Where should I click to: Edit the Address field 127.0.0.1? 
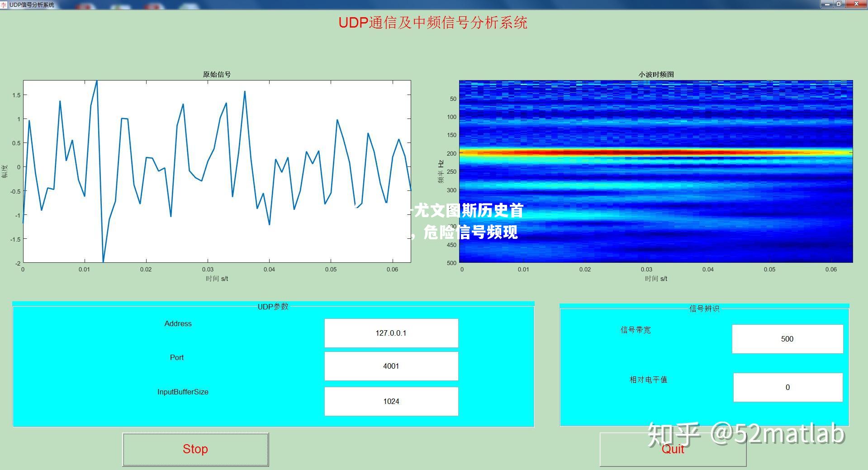pos(391,333)
